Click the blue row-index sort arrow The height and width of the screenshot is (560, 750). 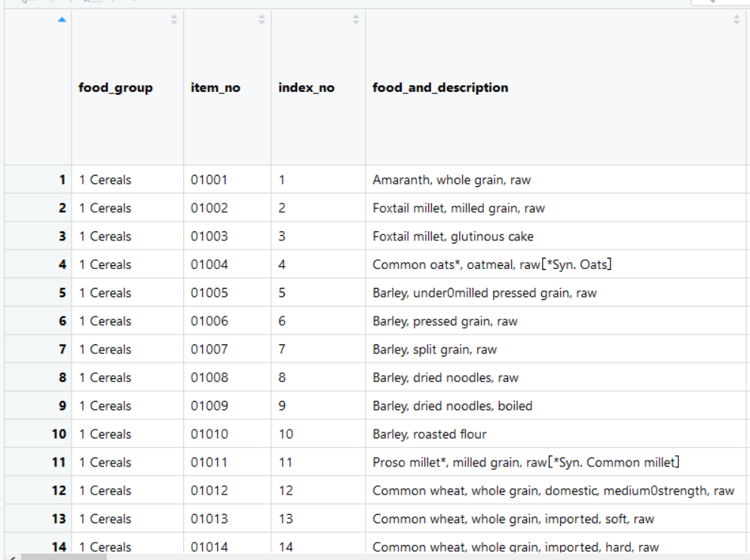coord(62,20)
